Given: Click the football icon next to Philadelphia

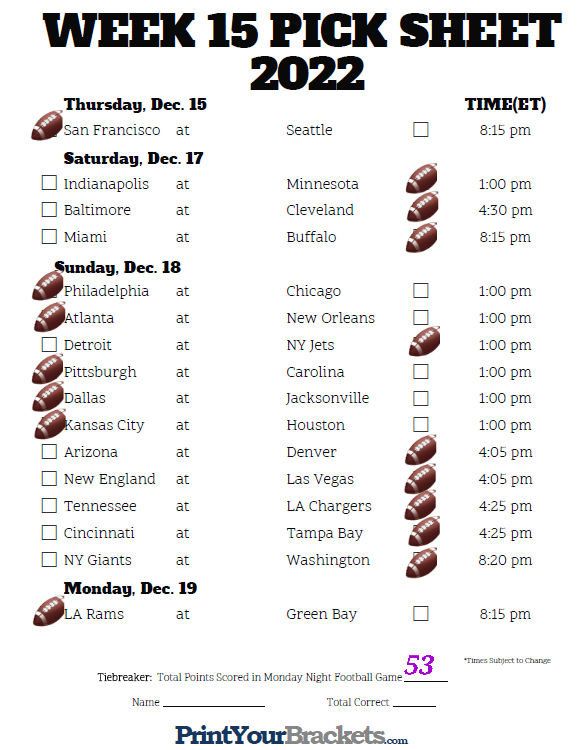Looking at the screenshot, I should 48,286.
